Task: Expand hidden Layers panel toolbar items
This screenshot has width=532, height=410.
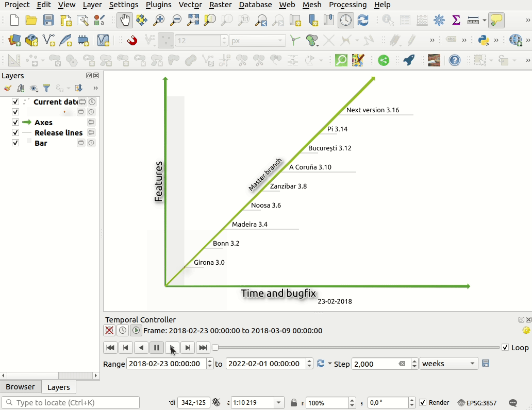Action: (x=96, y=88)
